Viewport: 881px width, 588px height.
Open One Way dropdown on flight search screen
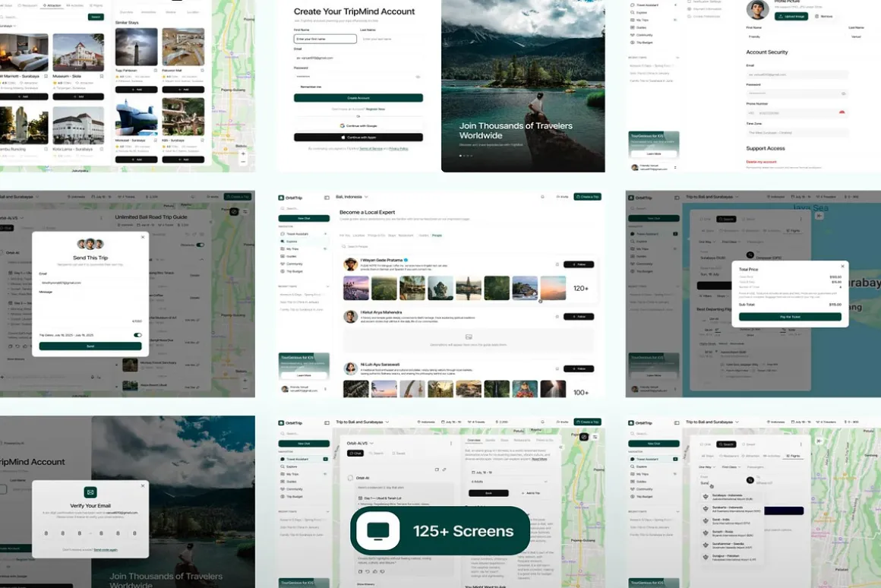click(706, 466)
